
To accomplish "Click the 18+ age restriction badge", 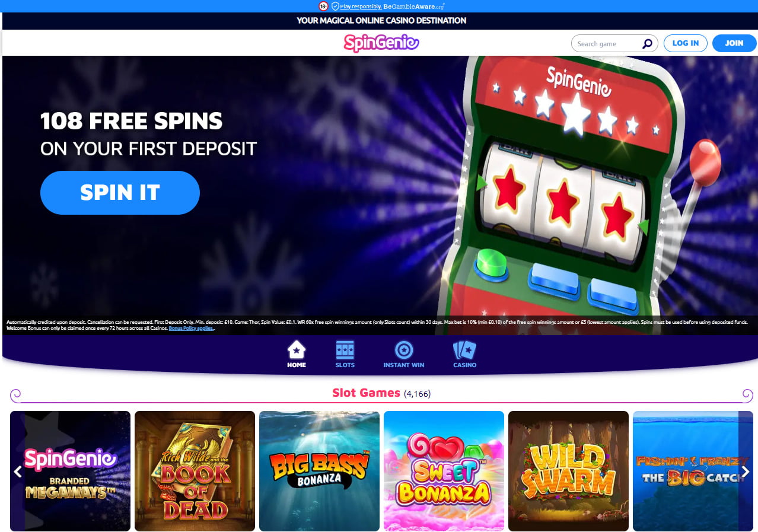I will click(323, 6).
